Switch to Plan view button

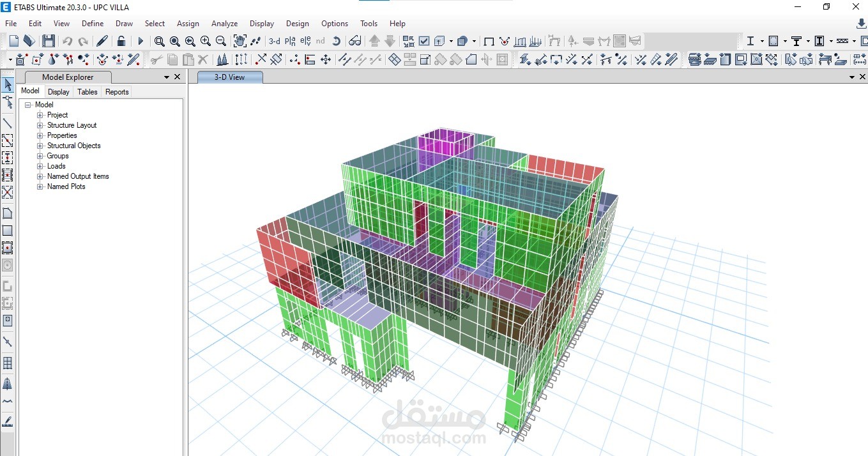tap(290, 41)
